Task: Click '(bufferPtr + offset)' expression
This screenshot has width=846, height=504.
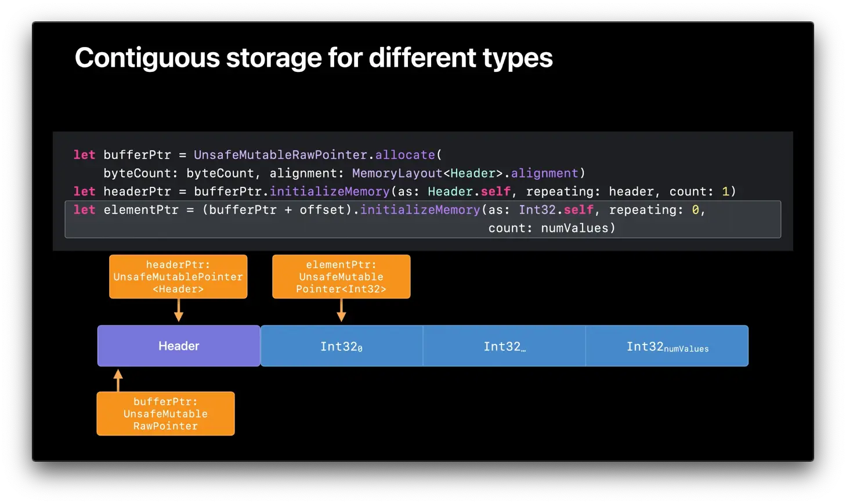Action: click(277, 210)
